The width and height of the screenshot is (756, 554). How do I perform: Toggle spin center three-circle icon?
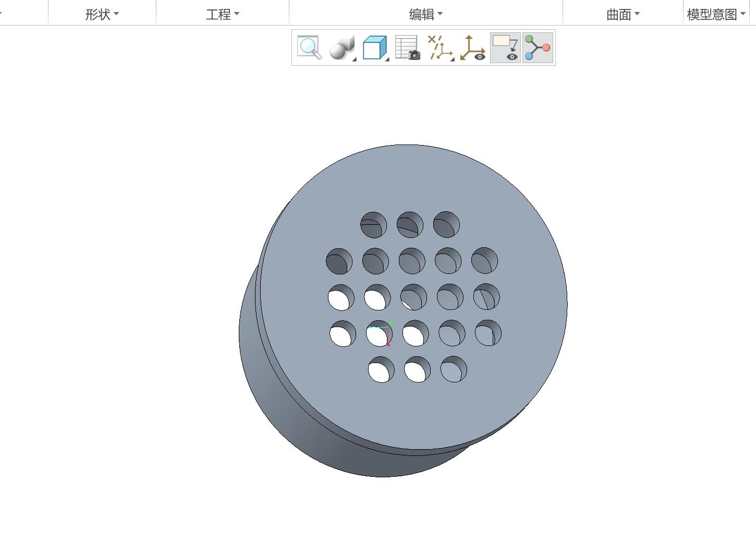pyautogui.click(x=538, y=47)
